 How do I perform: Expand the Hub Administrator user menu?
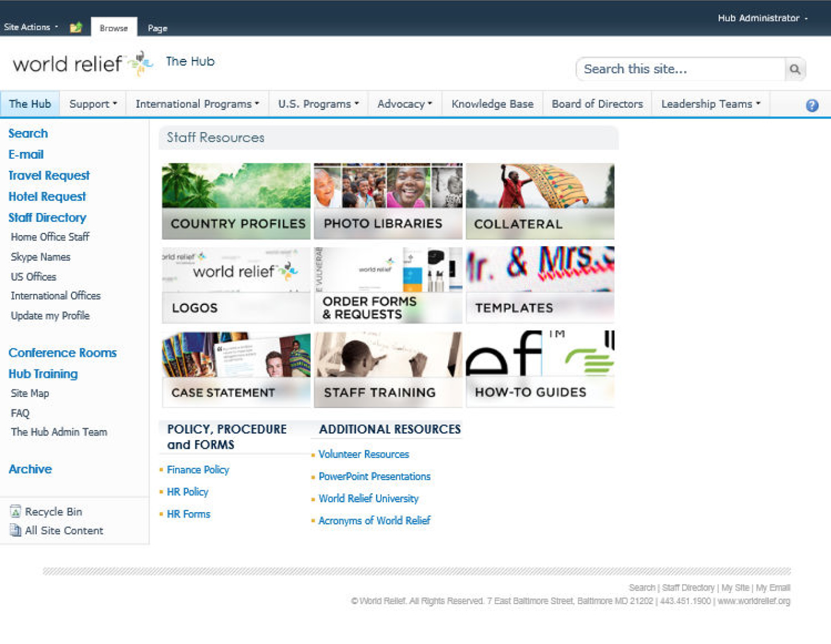[762, 18]
